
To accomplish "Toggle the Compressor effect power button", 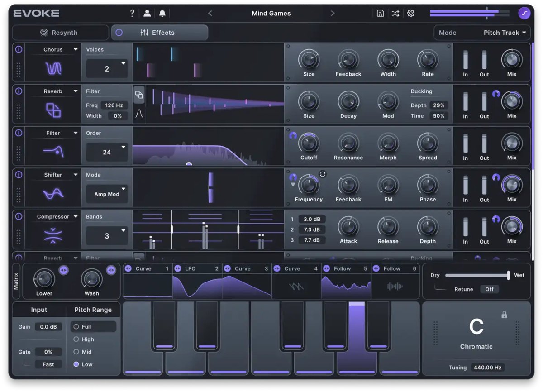I will pos(19,216).
